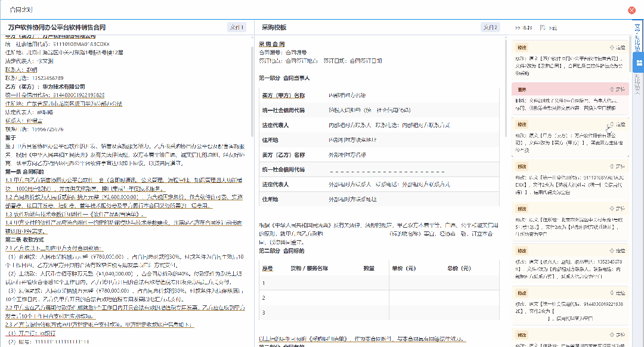This screenshot has height=347, width=644.
Task: Click row 1 of the goods table
Action: [x=379, y=283]
